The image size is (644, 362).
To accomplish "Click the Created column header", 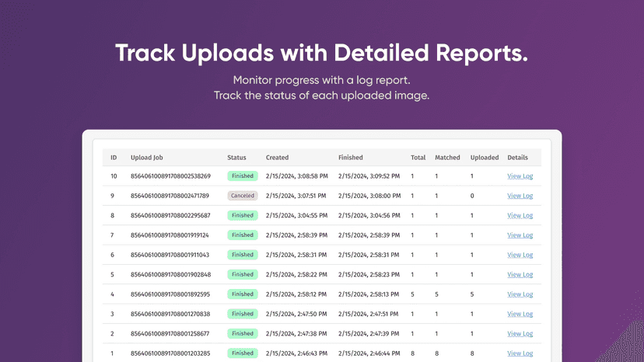I will point(277,158).
